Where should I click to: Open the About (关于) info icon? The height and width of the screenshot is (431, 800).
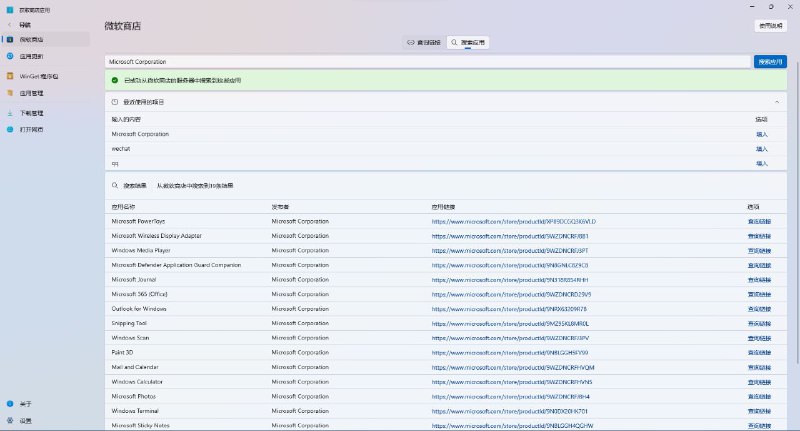point(10,404)
